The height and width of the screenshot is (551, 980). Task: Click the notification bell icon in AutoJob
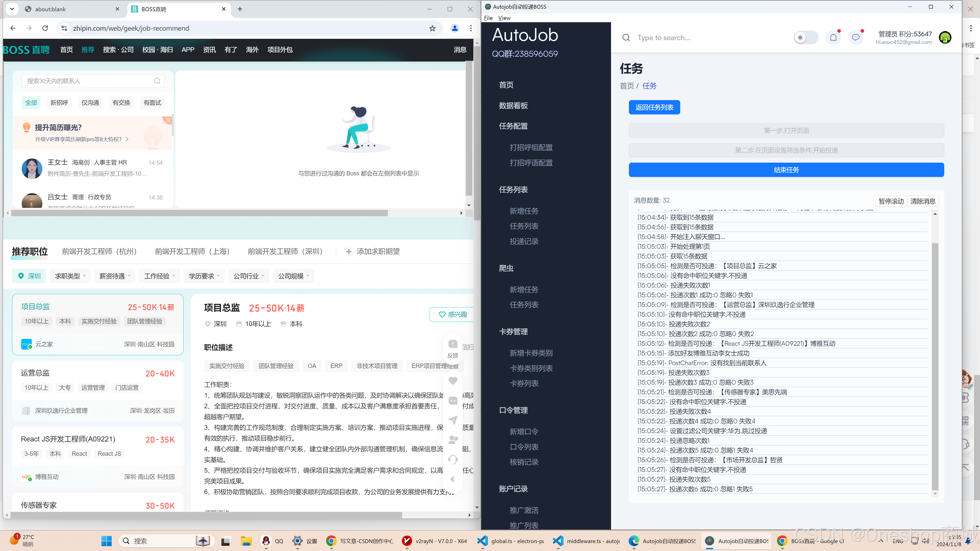[x=833, y=38]
